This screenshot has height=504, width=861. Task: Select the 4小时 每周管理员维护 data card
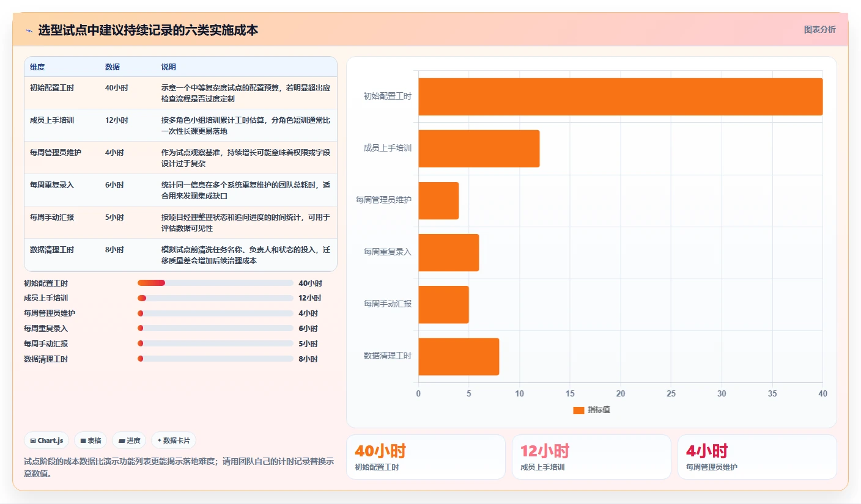tap(757, 457)
